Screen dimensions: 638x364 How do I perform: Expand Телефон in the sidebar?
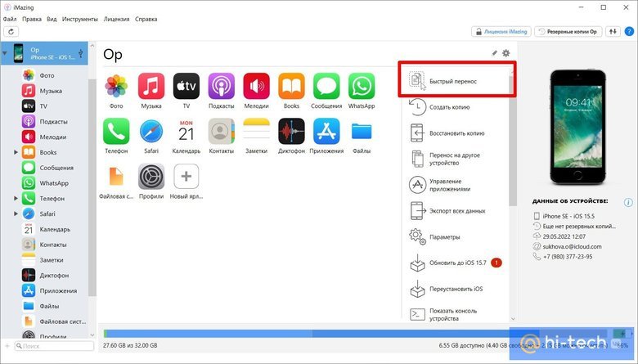pos(16,199)
